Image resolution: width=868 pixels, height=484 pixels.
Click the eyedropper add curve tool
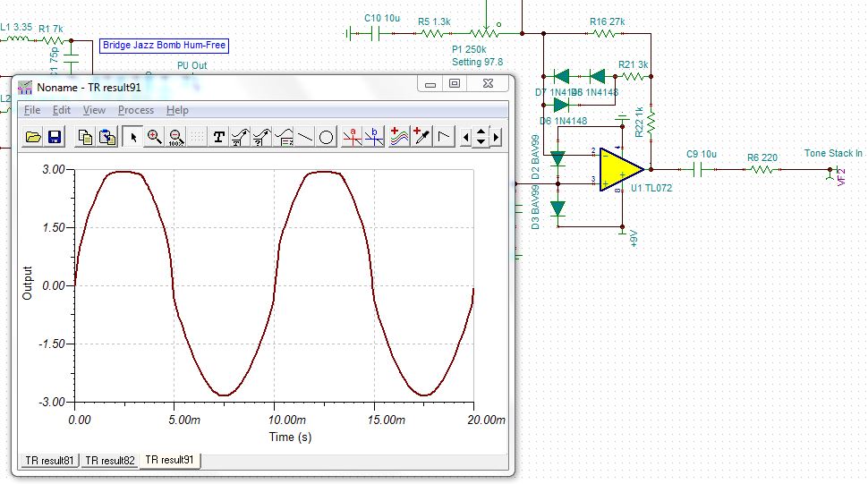[x=421, y=137]
